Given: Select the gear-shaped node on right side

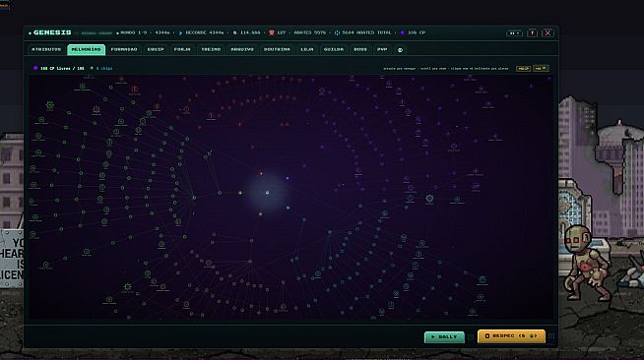Looking at the screenshot, I should (x=429, y=199).
